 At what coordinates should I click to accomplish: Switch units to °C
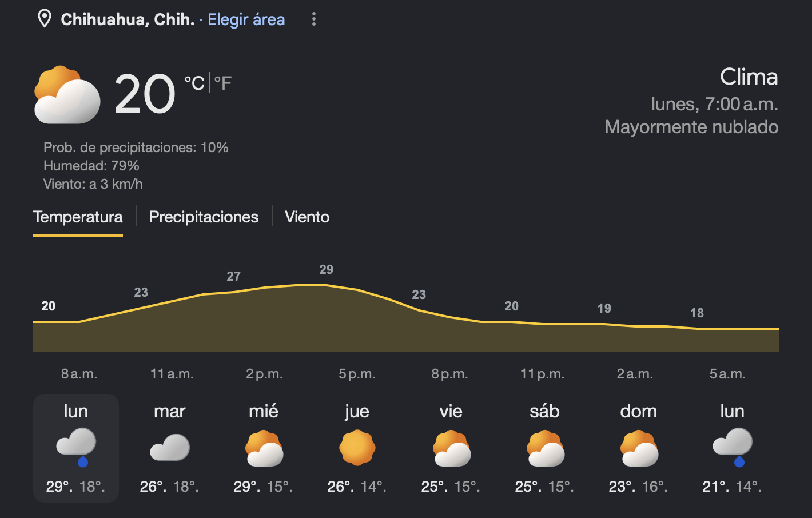194,83
